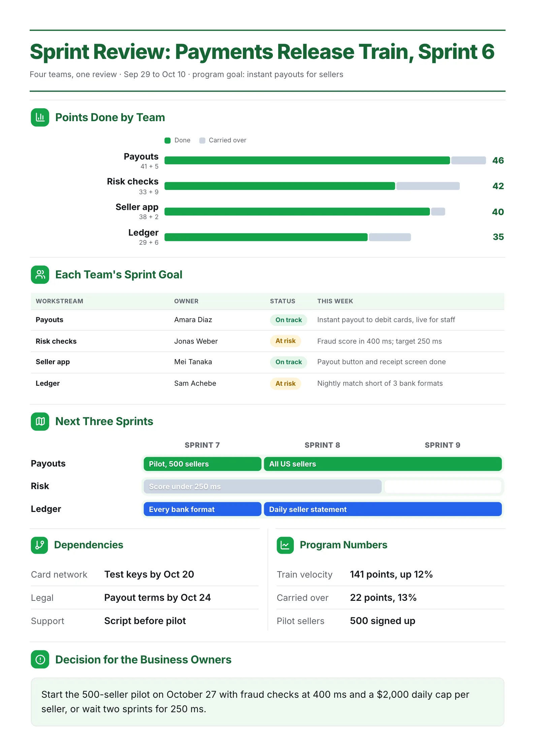The height and width of the screenshot is (756, 535).
Task: Click Fraud score in 400 ms; target 250 ms
Action: [x=379, y=341]
